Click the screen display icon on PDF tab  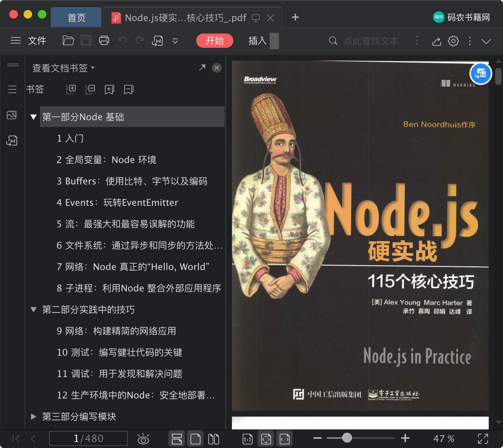tap(256, 18)
